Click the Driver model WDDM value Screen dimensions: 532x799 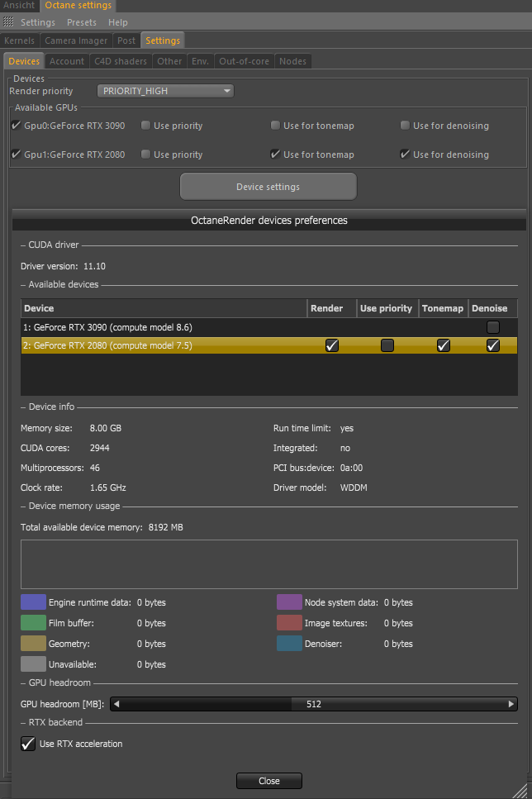pyautogui.click(x=354, y=487)
